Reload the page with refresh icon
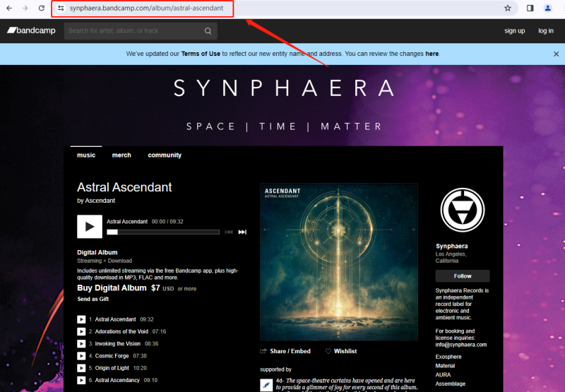The image size is (565, 392). pos(42,8)
